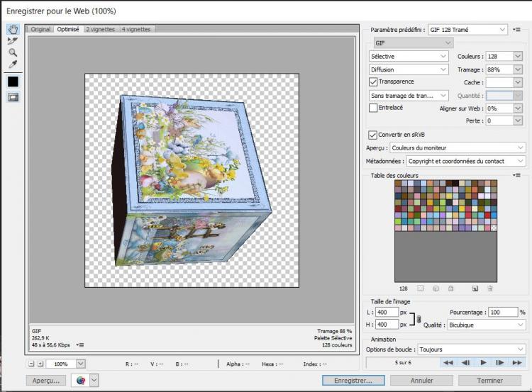This screenshot has height=392, width=532.
Task: Click the Annuler button
Action: (422, 381)
